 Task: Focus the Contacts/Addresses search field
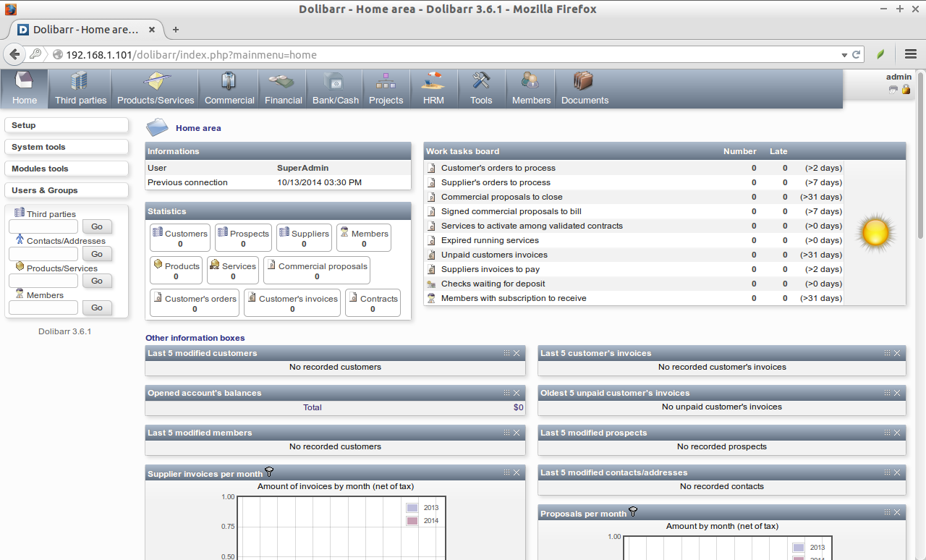43,254
